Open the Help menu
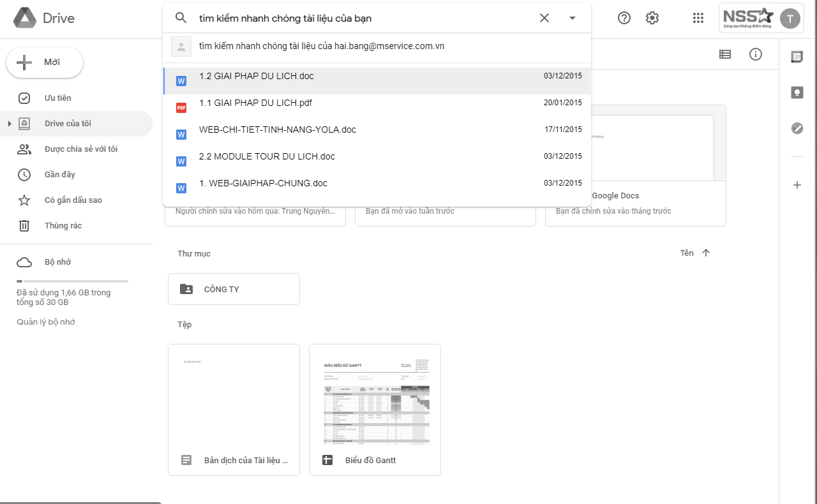 [x=624, y=17]
